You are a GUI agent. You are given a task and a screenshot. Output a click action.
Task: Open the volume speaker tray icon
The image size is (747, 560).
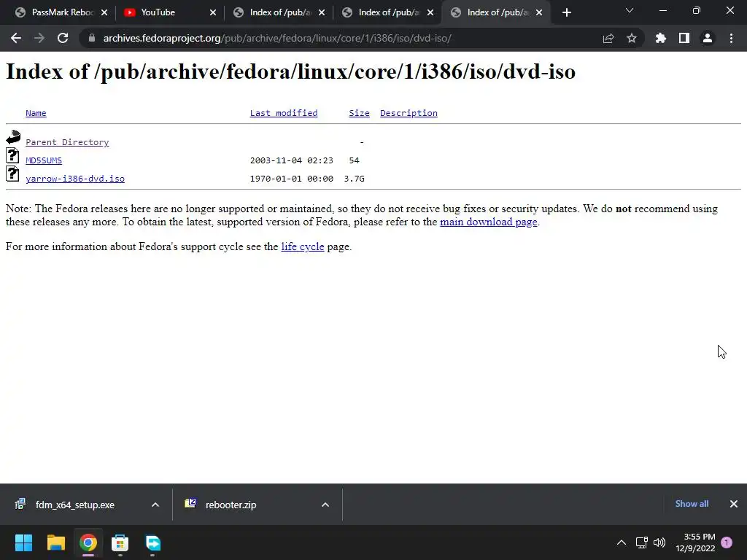(x=659, y=542)
